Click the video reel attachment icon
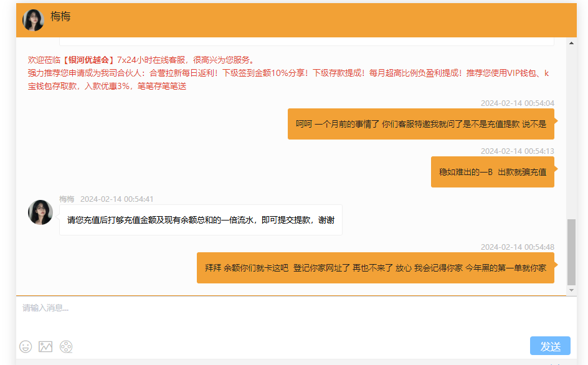 coord(66,346)
